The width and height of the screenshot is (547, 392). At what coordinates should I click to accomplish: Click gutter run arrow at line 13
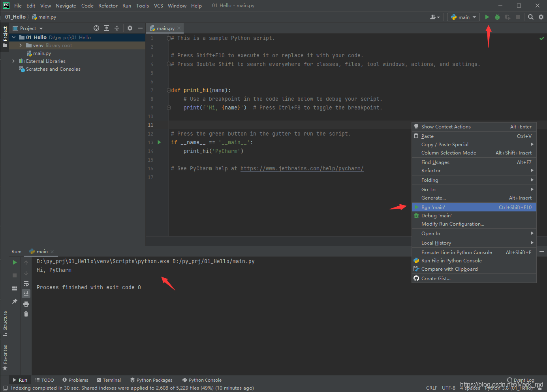(x=159, y=142)
